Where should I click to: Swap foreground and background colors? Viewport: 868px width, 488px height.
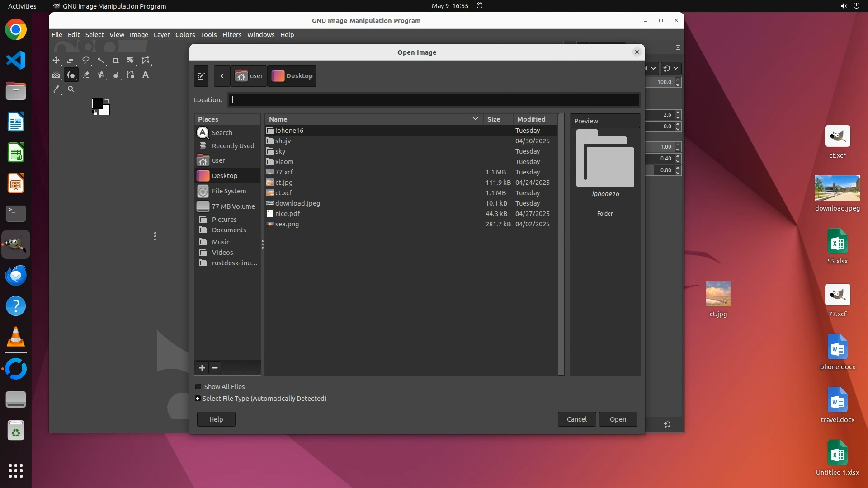coord(107,100)
